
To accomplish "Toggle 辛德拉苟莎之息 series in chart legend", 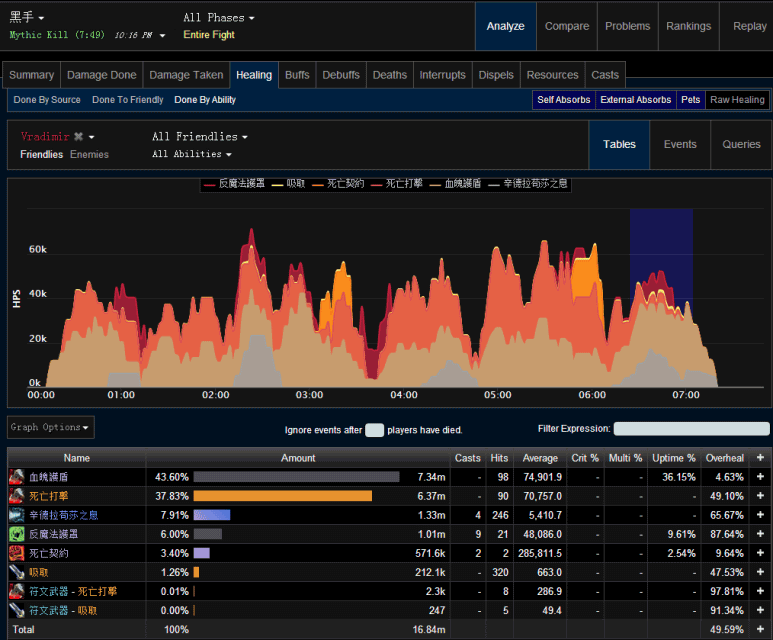I will pos(528,184).
